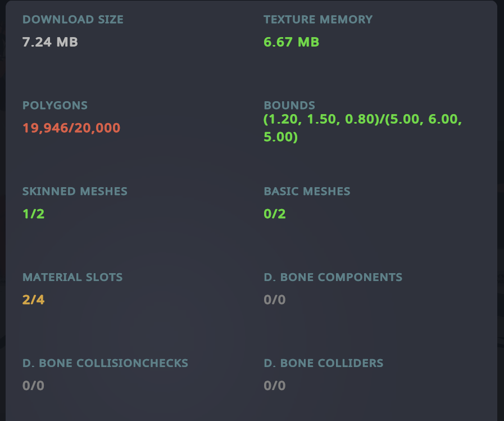The width and height of the screenshot is (504, 421).
Task: Select the green bounds dimensions text
Action: [x=362, y=128]
